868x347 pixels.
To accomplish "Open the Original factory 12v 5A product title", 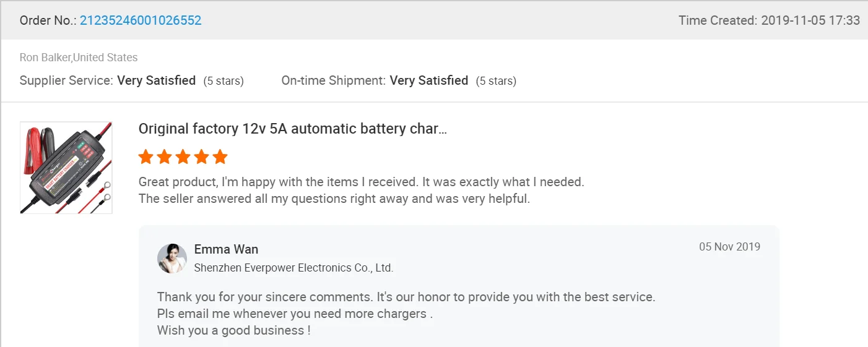I will pyautogui.click(x=292, y=129).
